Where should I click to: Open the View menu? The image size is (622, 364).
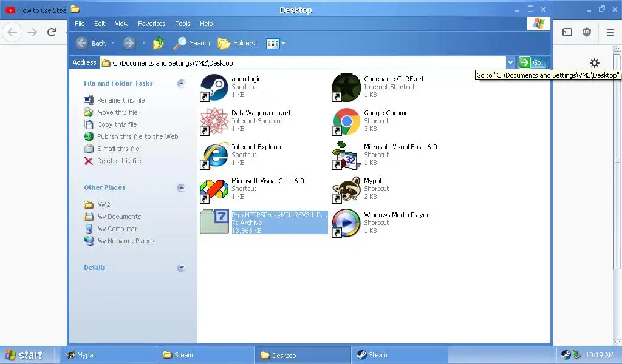click(x=121, y=24)
